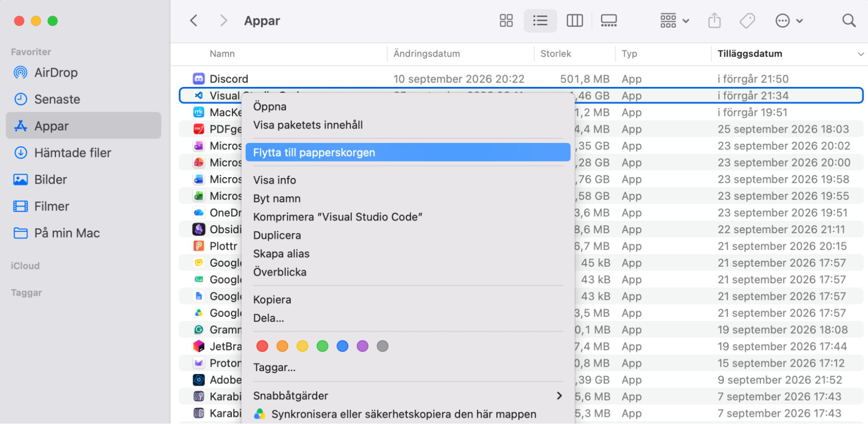The height and width of the screenshot is (424, 868).
Task: Switch to column view
Action: [574, 20]
